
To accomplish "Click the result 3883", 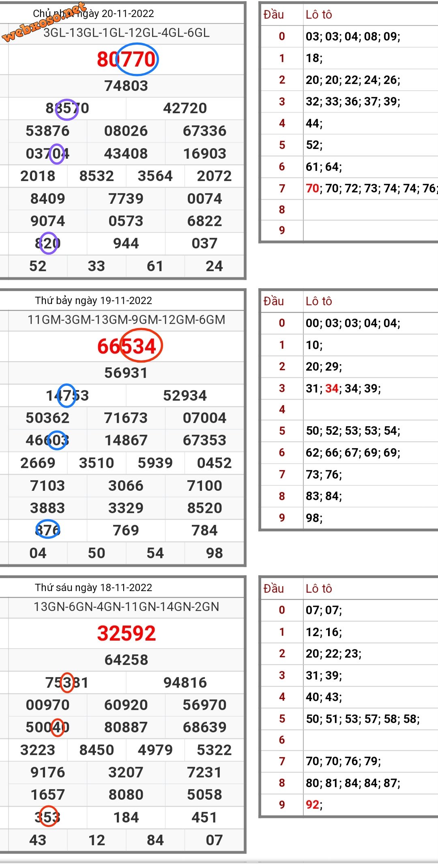I will 48,508.
